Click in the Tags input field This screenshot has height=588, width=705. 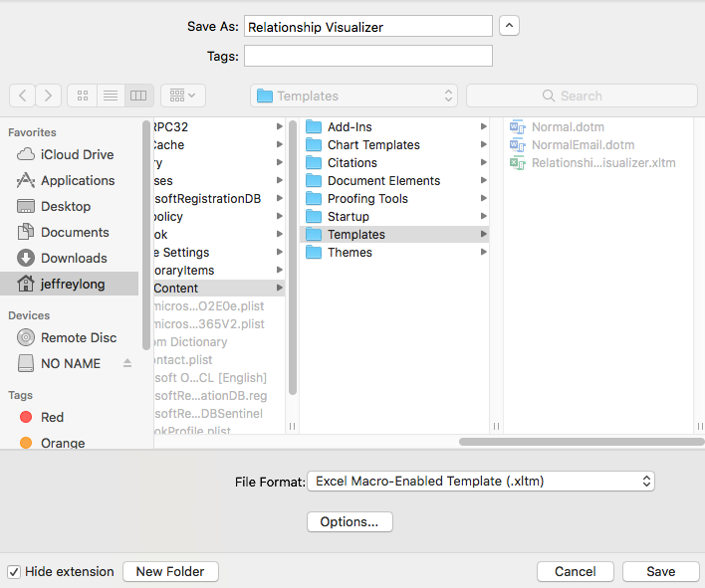point(367,57)
